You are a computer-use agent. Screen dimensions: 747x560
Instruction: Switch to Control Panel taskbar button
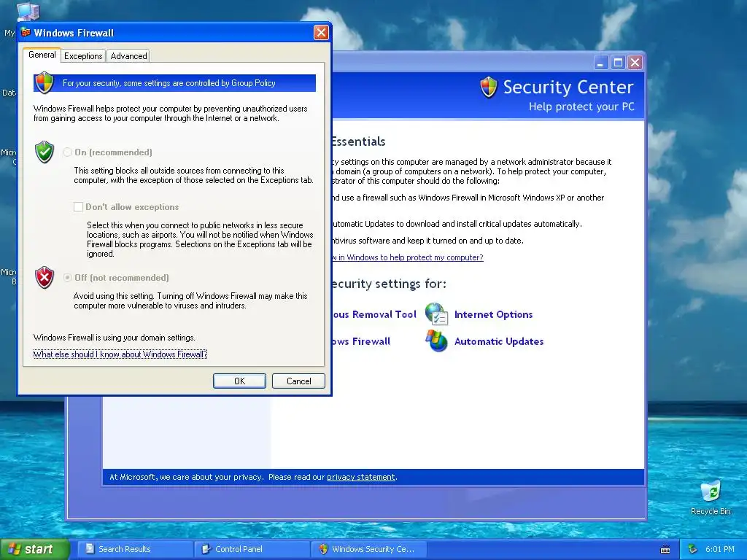pyautogui.click(x=252, y=549)
